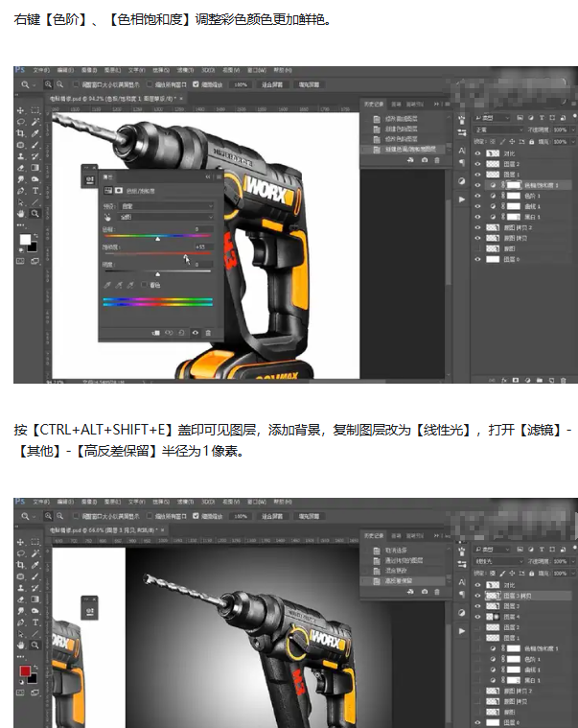Click the 适合屏幕 button in second screenshot
Viewport: 578px width, 728px height.
272,516
